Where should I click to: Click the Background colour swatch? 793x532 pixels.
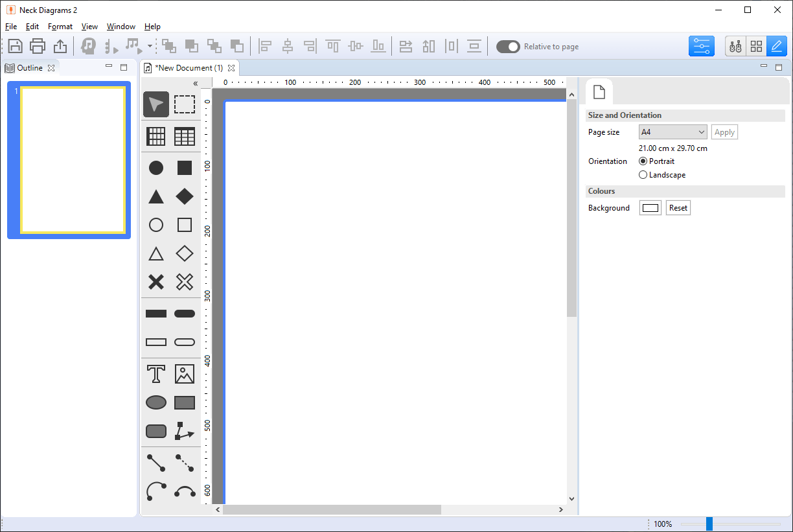point(650,207)
